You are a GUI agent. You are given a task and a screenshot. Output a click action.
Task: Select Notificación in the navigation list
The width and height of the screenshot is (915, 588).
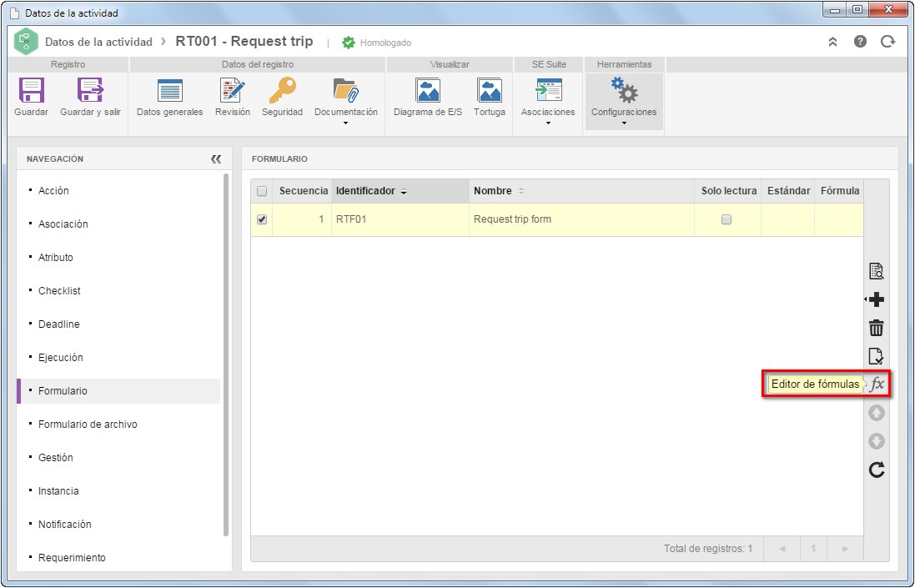[x=65, y=525]
